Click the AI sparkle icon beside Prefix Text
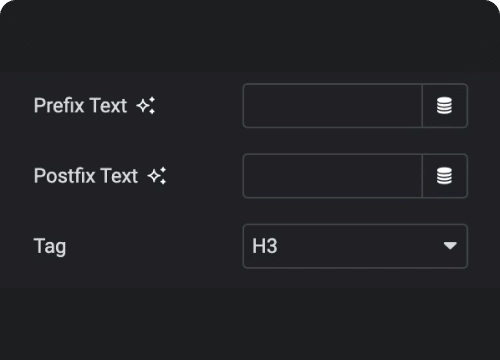The image size is (500, 360). pos(146,106)
